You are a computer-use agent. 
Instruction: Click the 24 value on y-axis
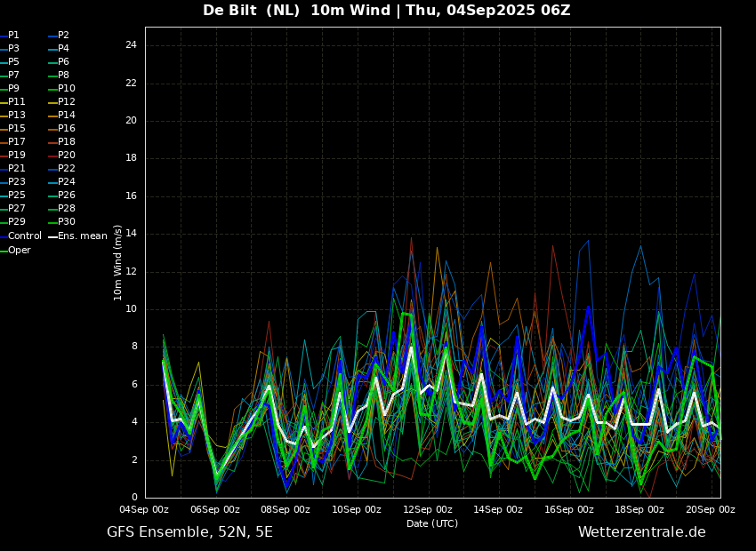click(x=131, y=45)
